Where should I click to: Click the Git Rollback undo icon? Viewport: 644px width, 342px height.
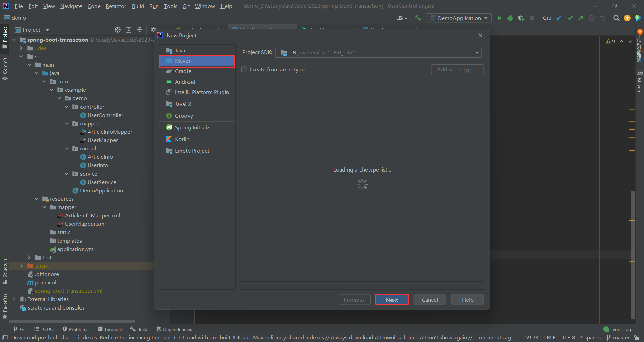(603, 18)
